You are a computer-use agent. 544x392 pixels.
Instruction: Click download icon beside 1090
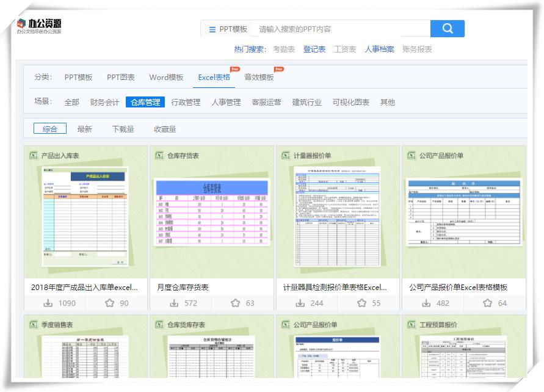[x=48, y=303]
